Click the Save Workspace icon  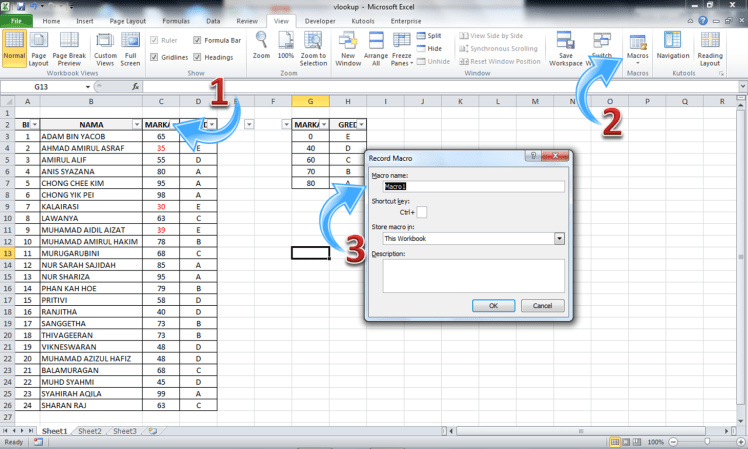[566, 45]
